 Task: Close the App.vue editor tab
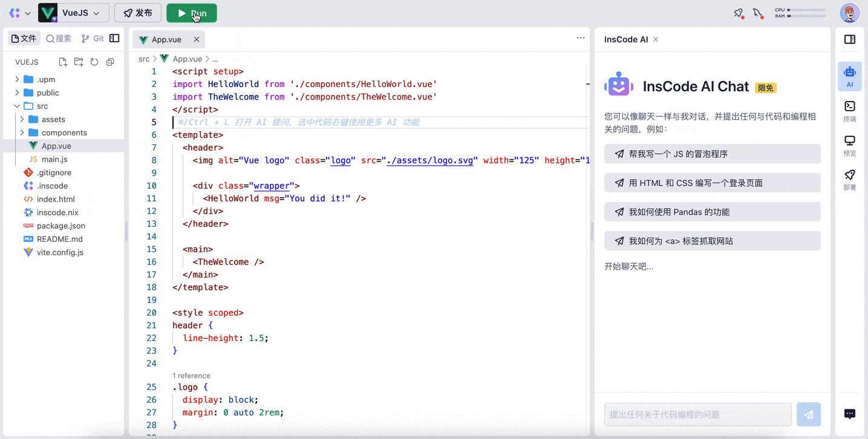pos(196,39)
